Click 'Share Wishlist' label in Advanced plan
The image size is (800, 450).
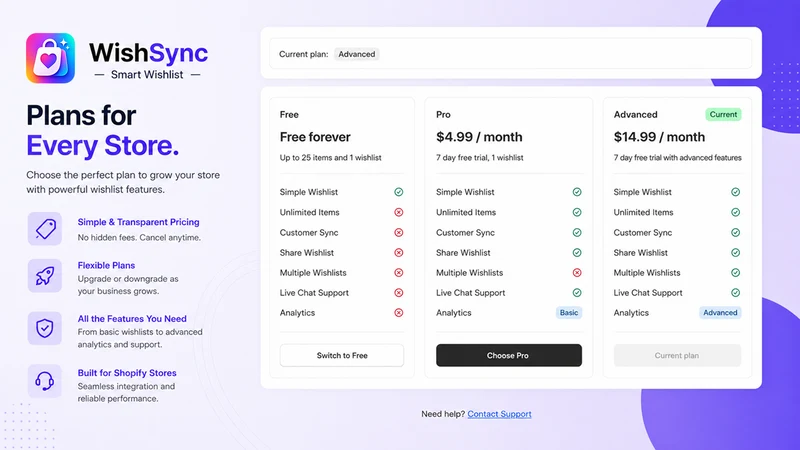click(640, 253)
